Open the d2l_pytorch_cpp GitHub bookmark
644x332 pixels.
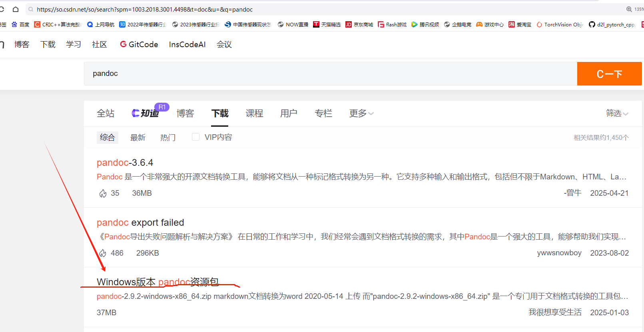click(x=612, y=24)
